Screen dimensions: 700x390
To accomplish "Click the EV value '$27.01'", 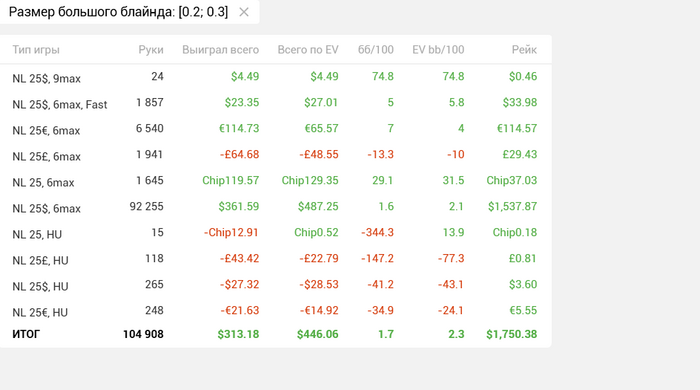I will 321,103.
